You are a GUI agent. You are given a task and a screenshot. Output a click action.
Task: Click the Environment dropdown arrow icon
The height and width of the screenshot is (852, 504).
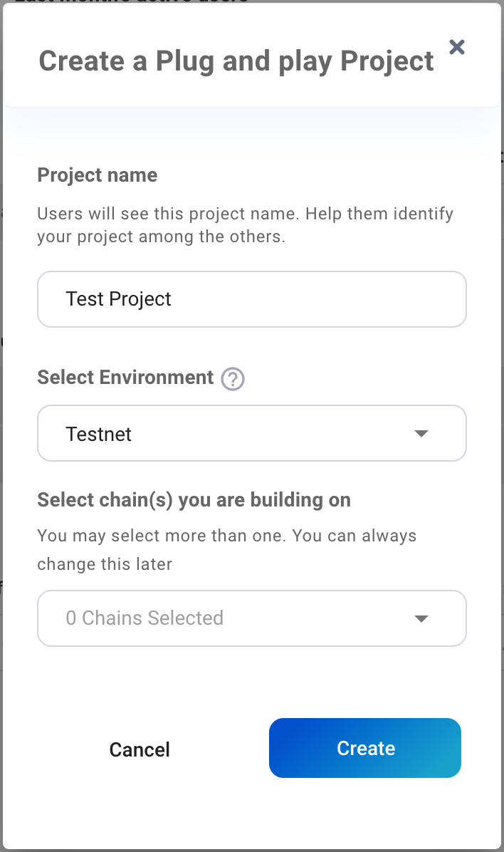421,434
